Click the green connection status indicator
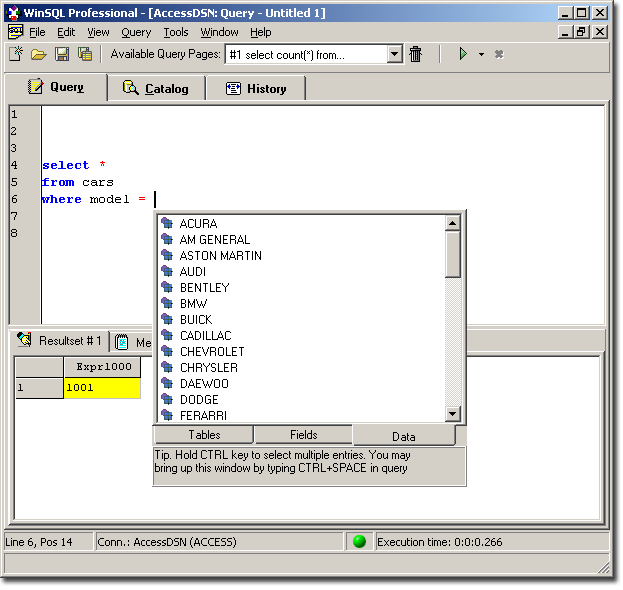The height and width of the screenshot is (590, 623). pos(359,542)
